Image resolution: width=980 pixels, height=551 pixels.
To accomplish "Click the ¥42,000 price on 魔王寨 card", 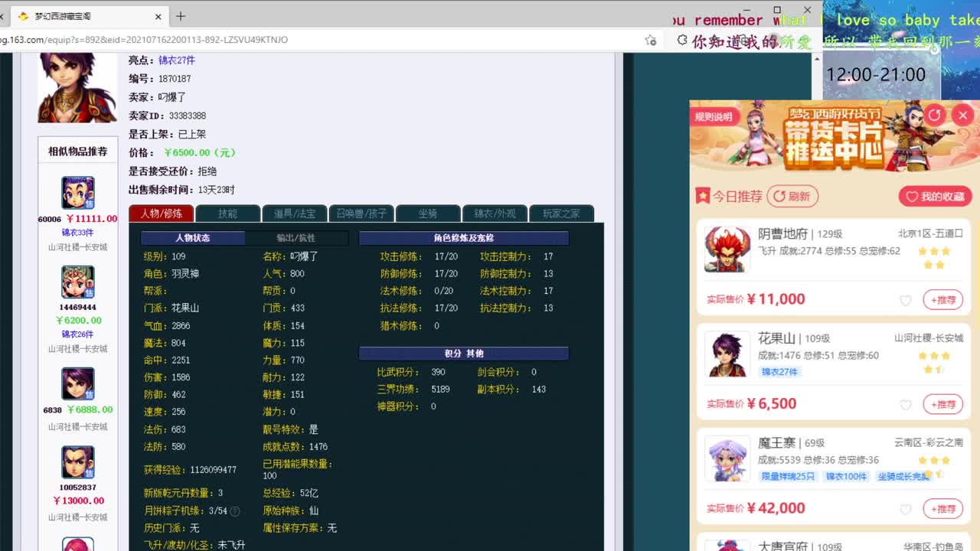I will (x=776, y=508).
